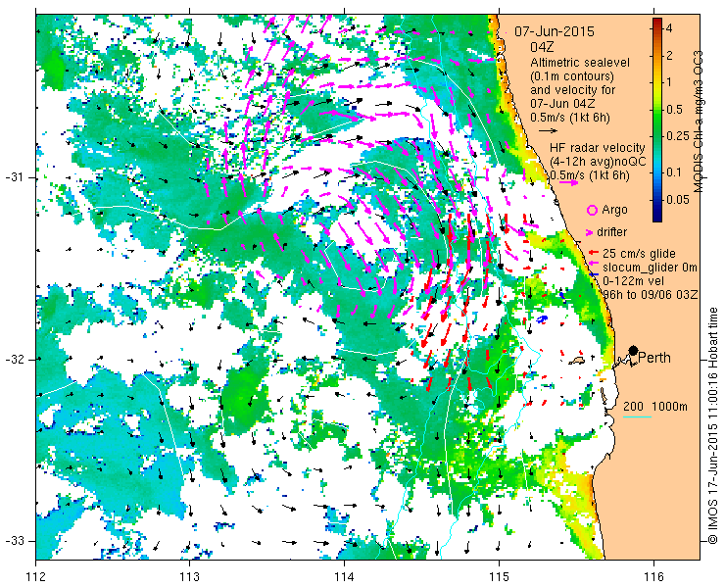Click the '0-122m vel' label
The image size is (725, 588).
click(x=634, y=281)
